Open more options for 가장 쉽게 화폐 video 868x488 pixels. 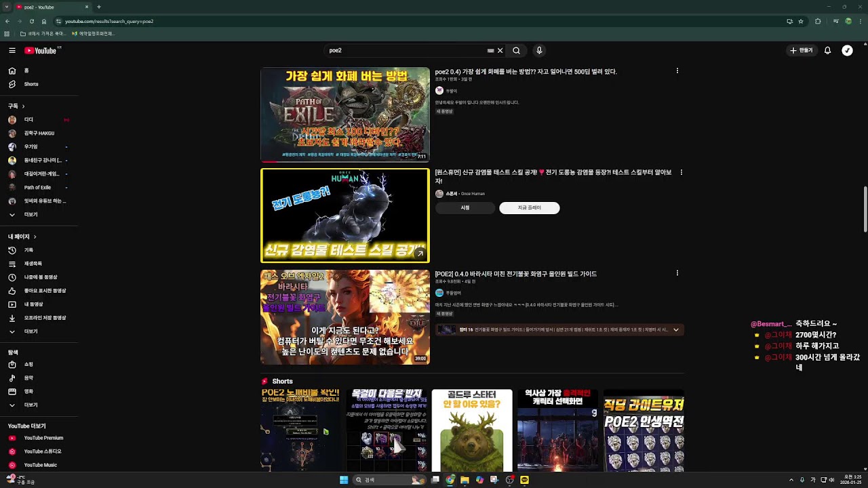tap(677, 70)
